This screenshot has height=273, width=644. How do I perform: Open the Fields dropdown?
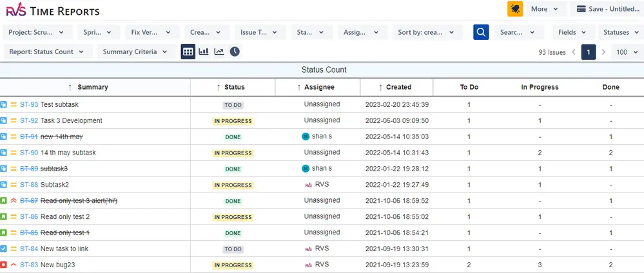pos(573,32)
